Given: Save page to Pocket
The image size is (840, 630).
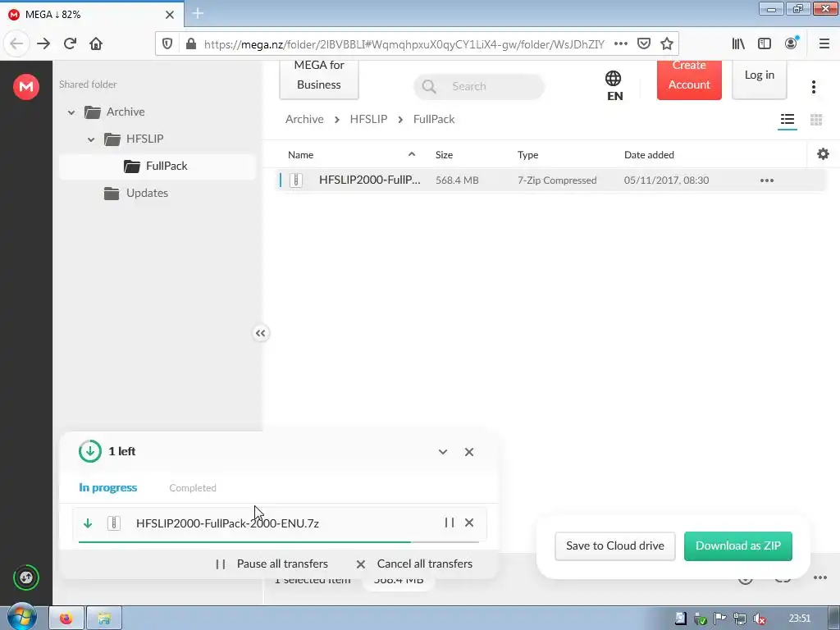Looking at the screenshot, I should pyautogui.click(x=643, y=43).
